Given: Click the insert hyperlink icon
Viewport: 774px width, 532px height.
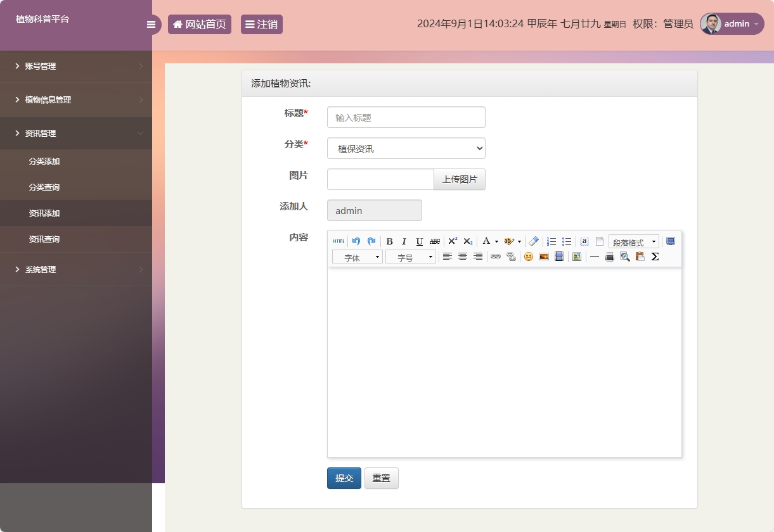Looking at the screenshot, I should point(496,256).
